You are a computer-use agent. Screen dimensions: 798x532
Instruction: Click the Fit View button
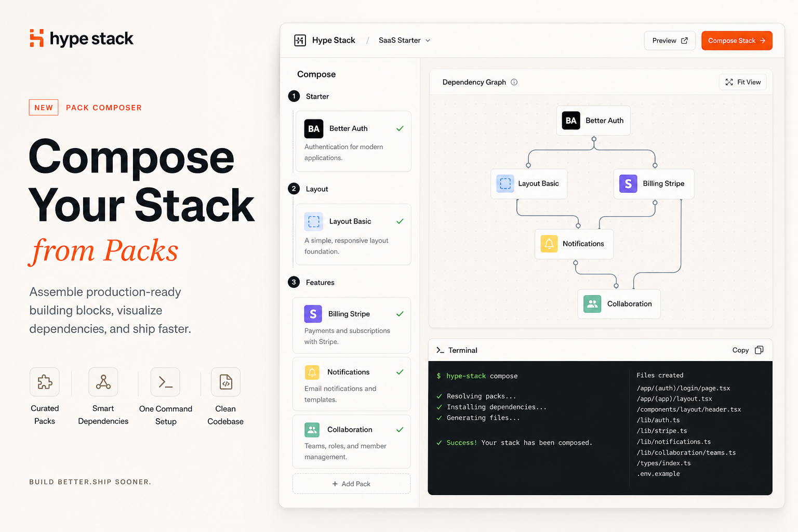743,82
